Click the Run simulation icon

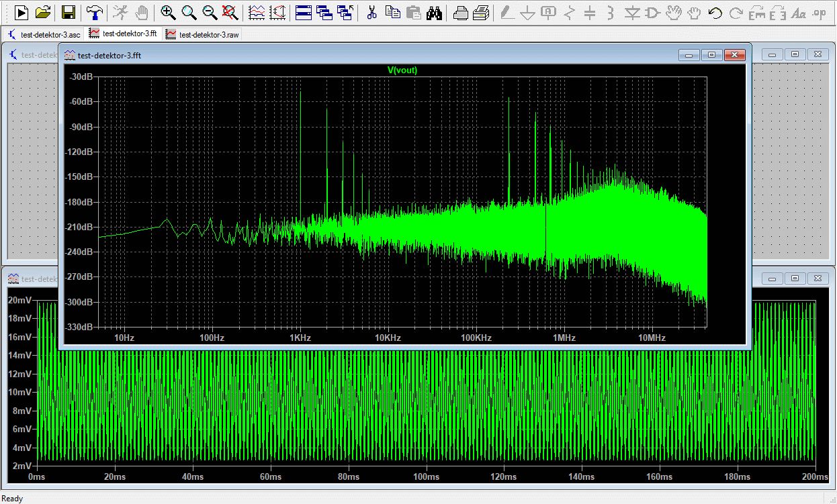[x=21, y=12]
